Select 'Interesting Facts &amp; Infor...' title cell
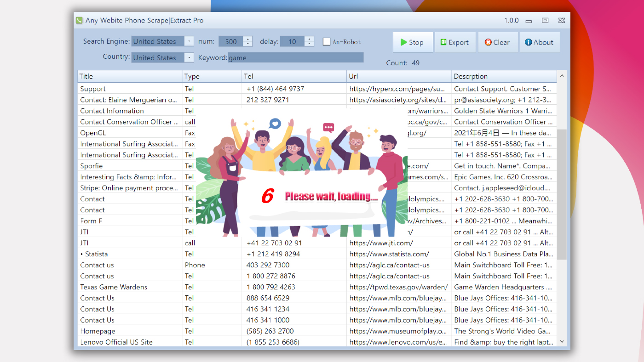The image size is (644, 362). pos(130,177)
